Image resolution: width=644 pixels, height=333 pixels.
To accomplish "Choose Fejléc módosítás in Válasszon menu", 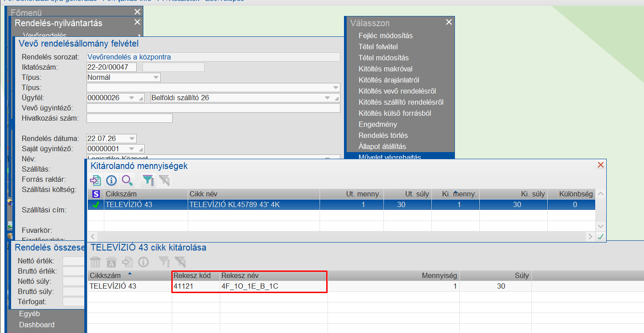I will point(386,35).
